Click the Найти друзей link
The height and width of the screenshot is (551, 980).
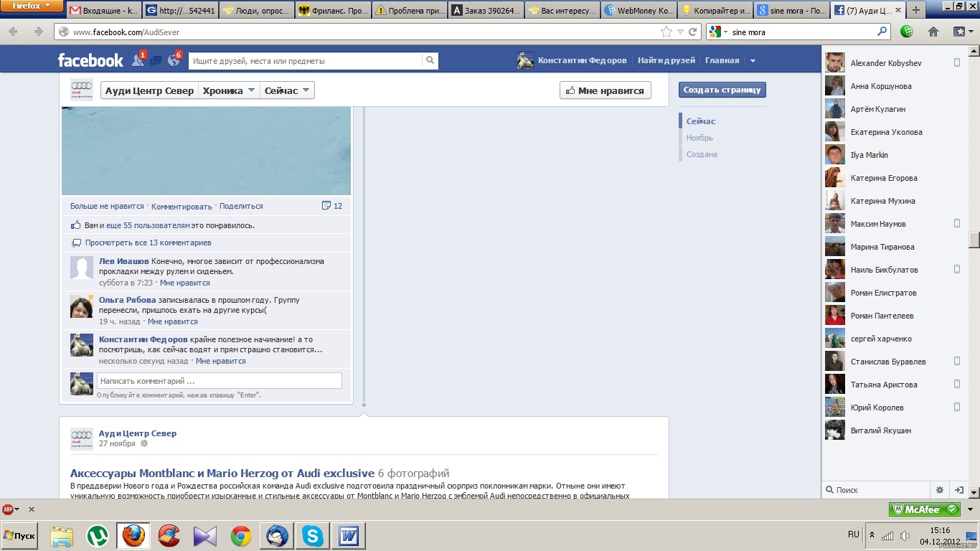pos(666,61)
